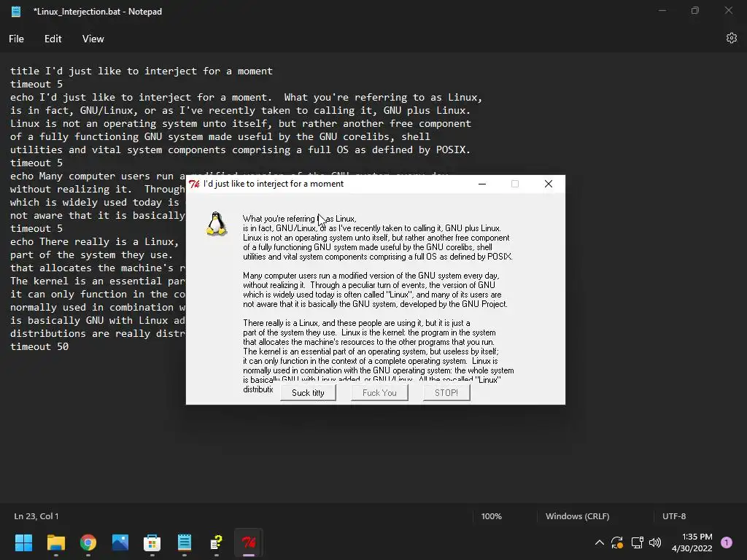Open Notepad settings gear icon

click(731, 38)
